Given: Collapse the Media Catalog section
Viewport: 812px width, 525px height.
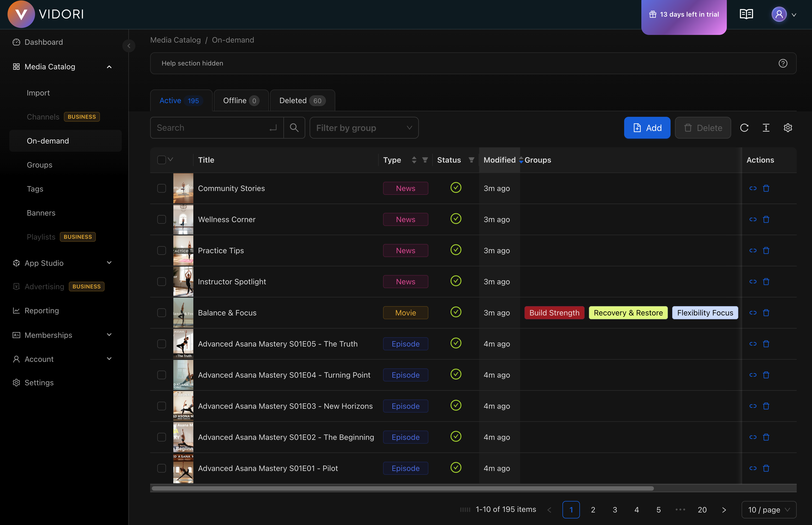Looking at the screenshot, I should point(109,67).
